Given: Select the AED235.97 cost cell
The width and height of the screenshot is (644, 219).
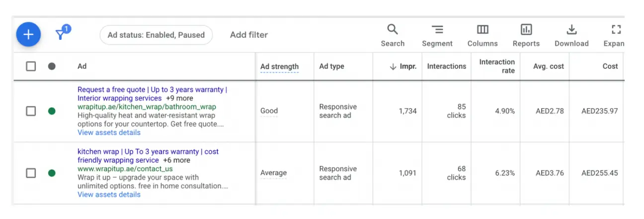Looking at the screenshot, I should point(600,111).
